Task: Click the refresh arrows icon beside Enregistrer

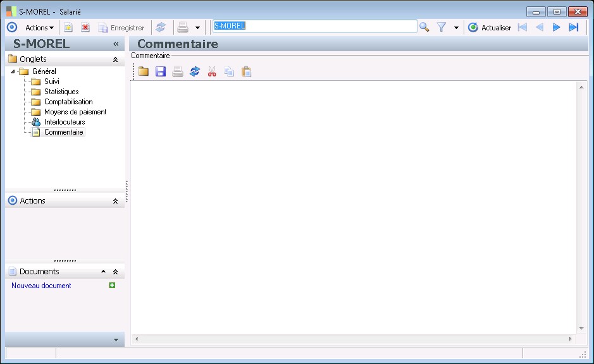Action: coord(161,27)
